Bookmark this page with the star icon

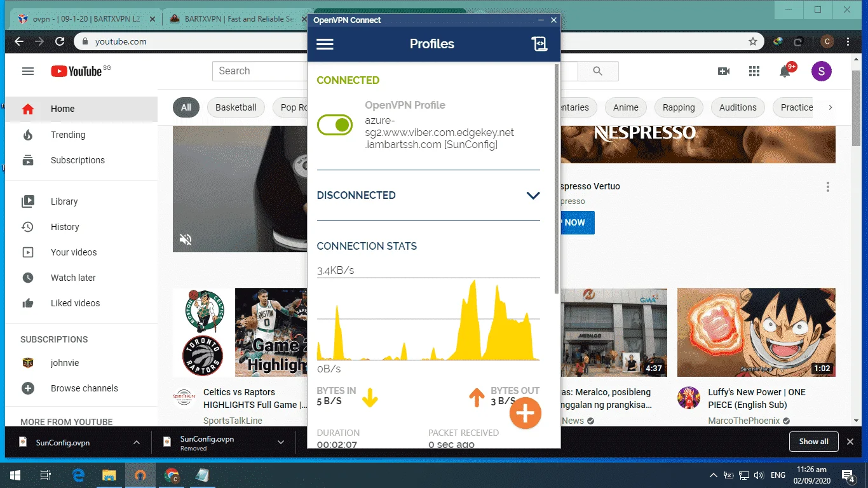(753, 41)
